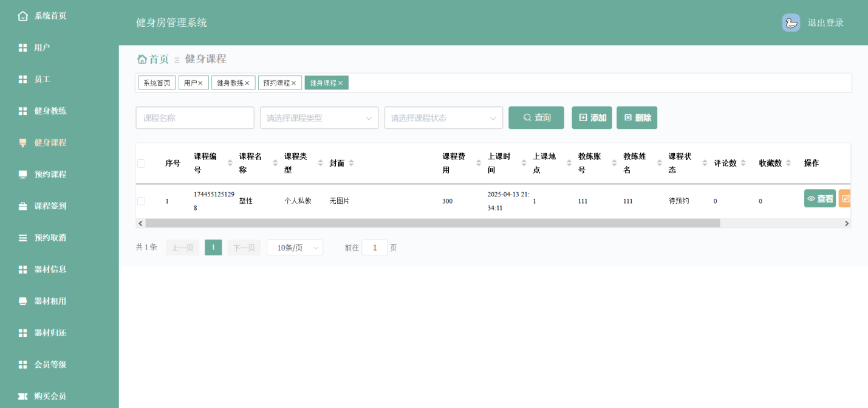Screen dimensions: 868x408
Task: Sort by 封面 column
Action: (x=351, y=163)
